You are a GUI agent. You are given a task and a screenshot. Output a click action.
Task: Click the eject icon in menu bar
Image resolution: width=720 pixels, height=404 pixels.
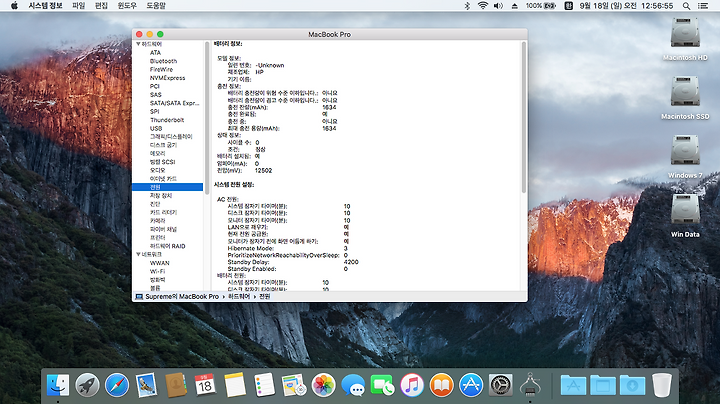coord(515,6)
